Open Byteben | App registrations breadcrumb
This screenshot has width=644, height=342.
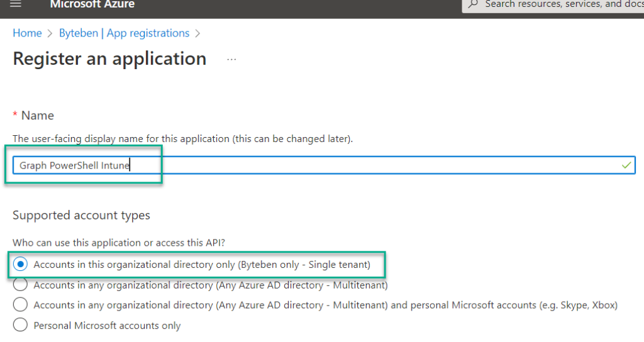(124, 33)
